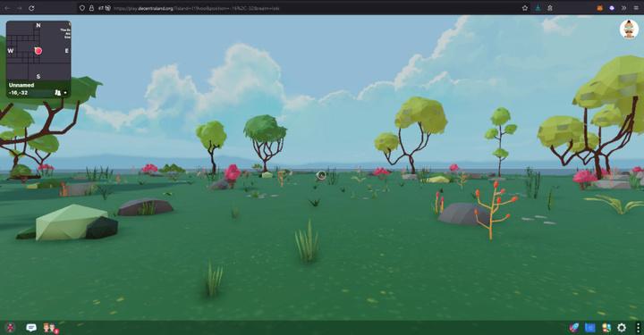This screenshot has height=335, width=644.
Task: Open the friends list with notification badge
Action: pyautogui.click(x=50, y=328)
